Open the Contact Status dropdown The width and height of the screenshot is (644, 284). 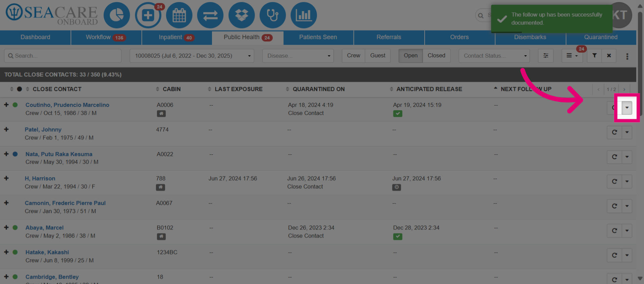[494, 56]
